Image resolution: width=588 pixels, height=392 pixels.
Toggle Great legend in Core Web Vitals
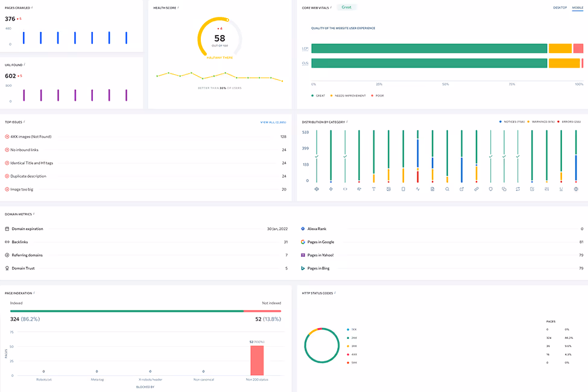(318, 96)
